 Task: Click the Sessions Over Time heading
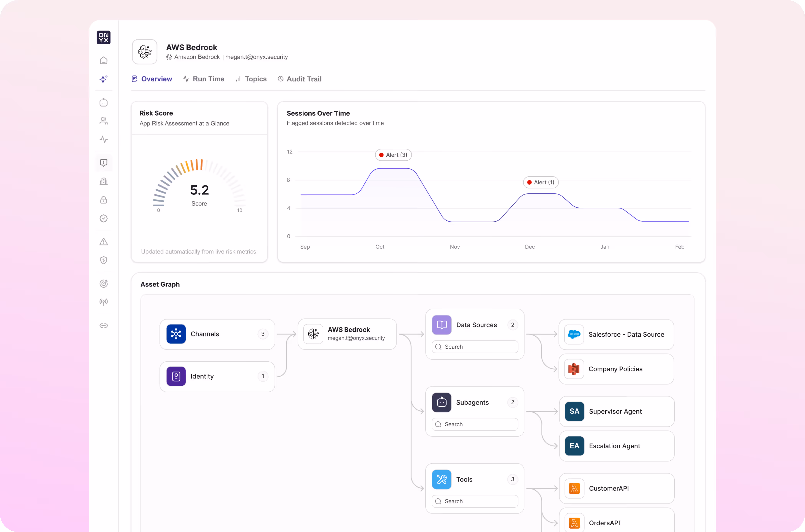pyautogui.click(x=318, y=113)
